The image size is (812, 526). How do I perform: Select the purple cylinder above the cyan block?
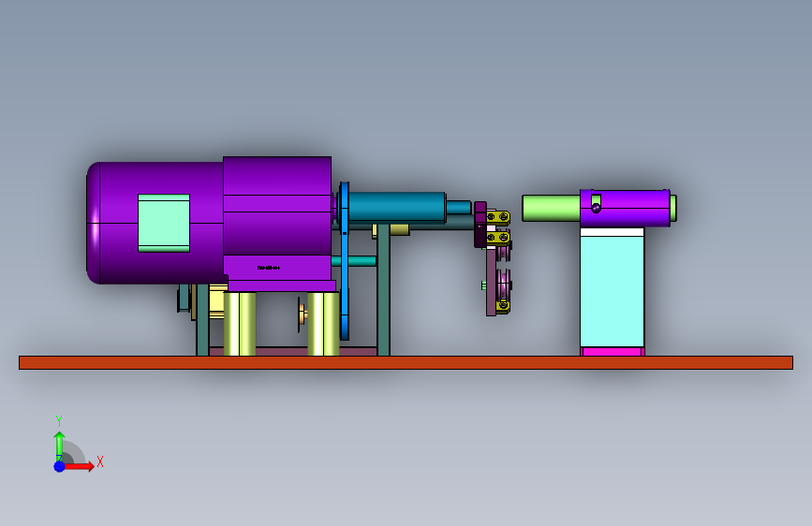[625, 208]
